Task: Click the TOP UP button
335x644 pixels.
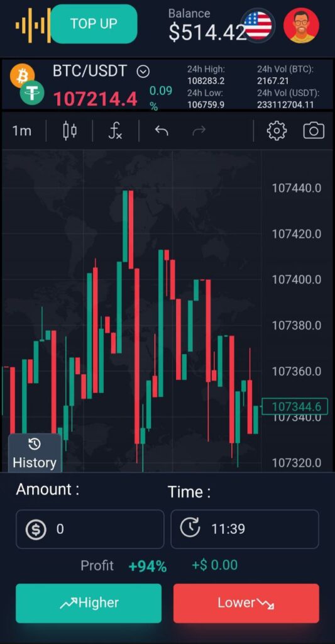Action: 94,24
